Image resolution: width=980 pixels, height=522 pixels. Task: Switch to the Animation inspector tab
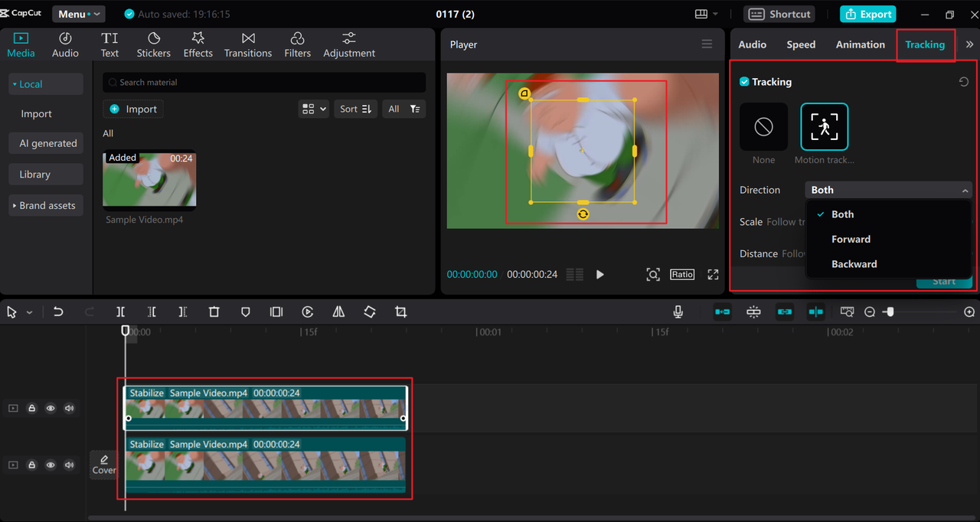point(860,44)
